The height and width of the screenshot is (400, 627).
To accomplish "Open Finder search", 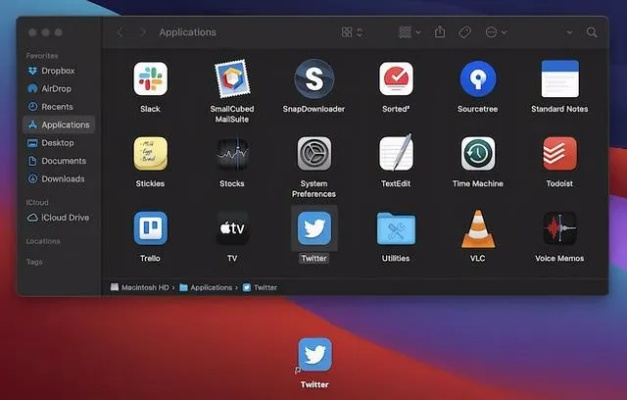I will click(592, 32).
